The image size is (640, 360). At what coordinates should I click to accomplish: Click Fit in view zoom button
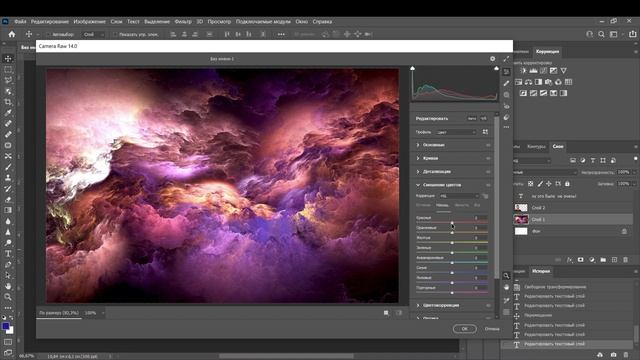coord(59,313)
